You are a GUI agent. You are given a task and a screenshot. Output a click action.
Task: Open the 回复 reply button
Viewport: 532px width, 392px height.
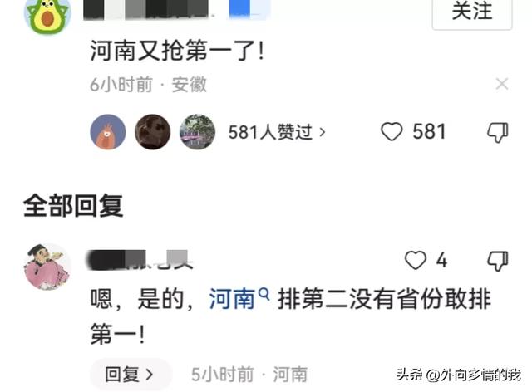tap(131, 375)
